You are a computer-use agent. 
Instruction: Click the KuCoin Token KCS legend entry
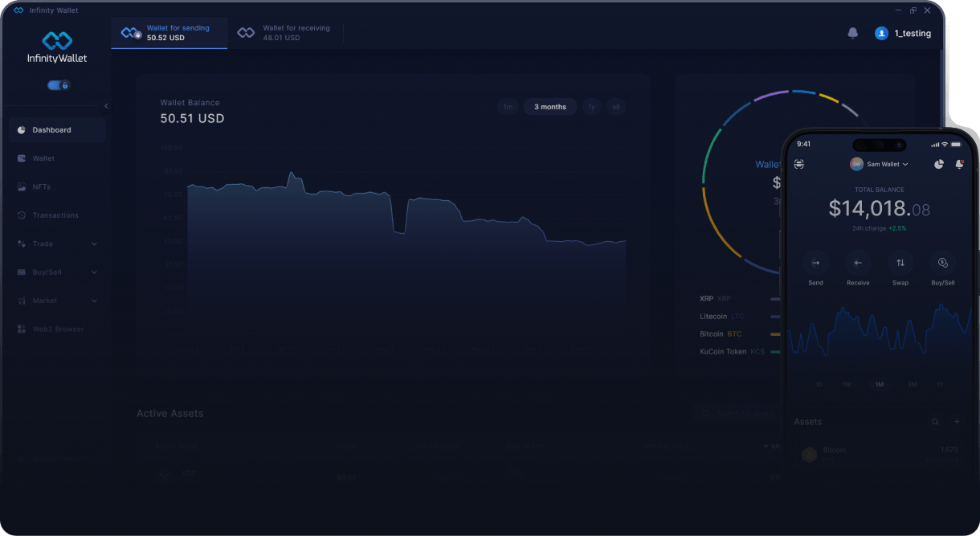click(733, 352)
